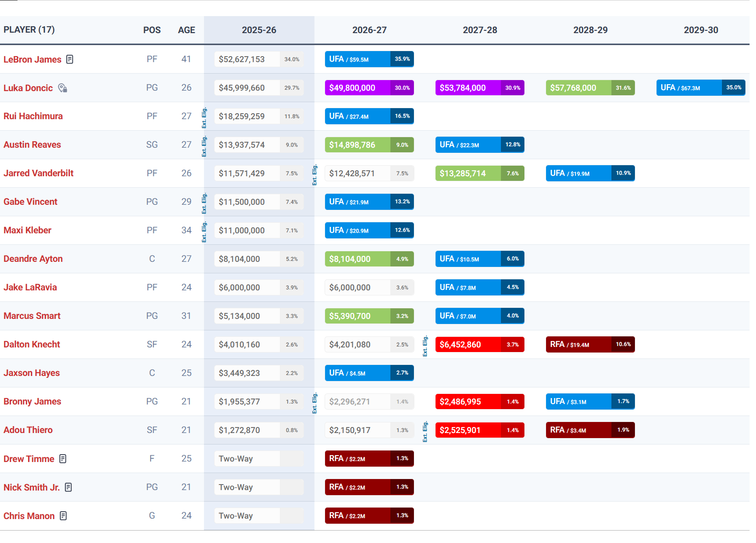Click LeBron's UFA / $59.5M 2026-27 cell
Viewport: 756px width, 543px height.
click(369, 59)
